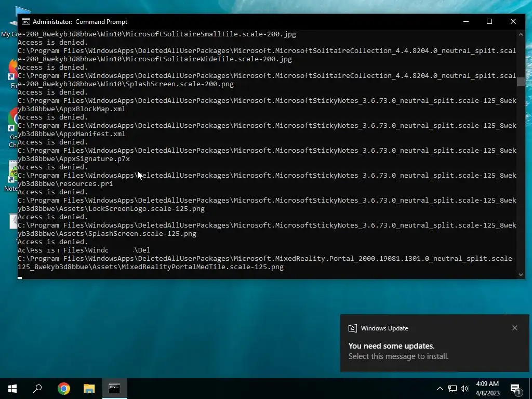This screenshot has width=532, height=399.
Task: Click MicrosoftSolitaireWideTile.scale-200.jpg output line
Action: coord(155,59)
